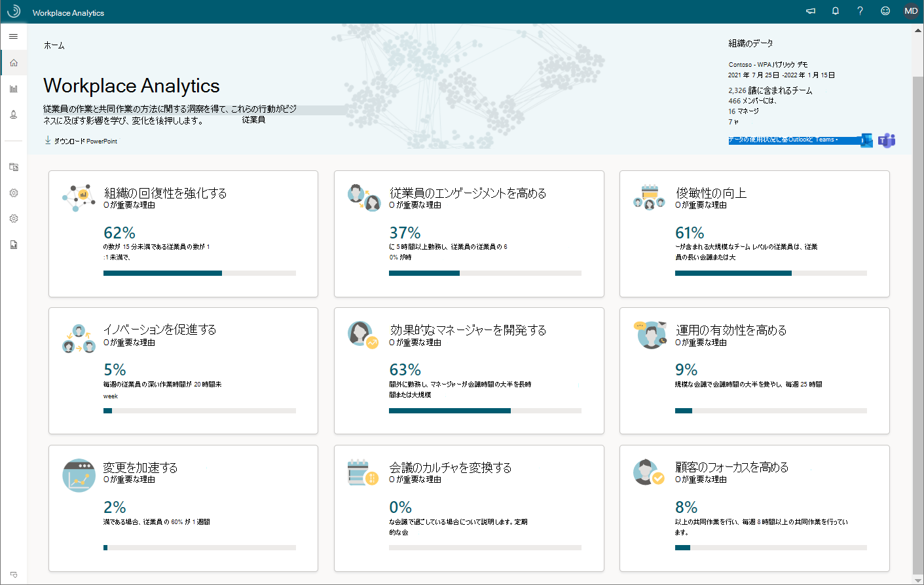Click the Teams icon in data usage

tap(887, 140)
